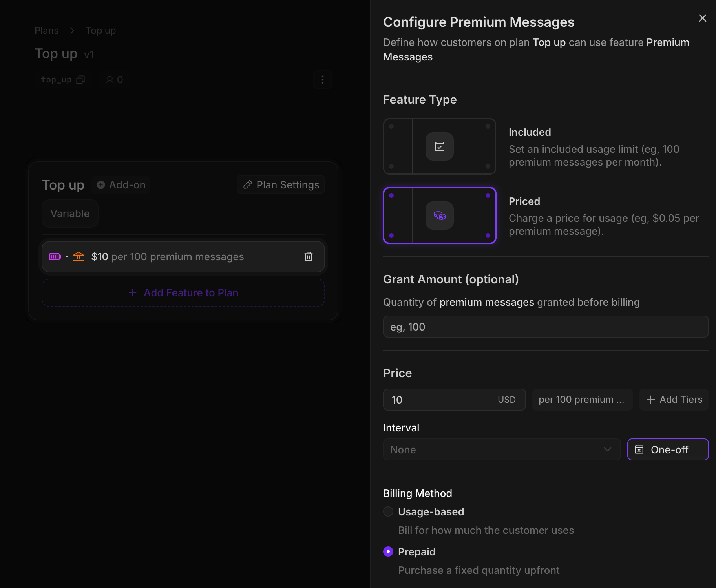716x588 pixels.
Task: Click the trash icon on the premium messages feature
Action: click(309, 257)
